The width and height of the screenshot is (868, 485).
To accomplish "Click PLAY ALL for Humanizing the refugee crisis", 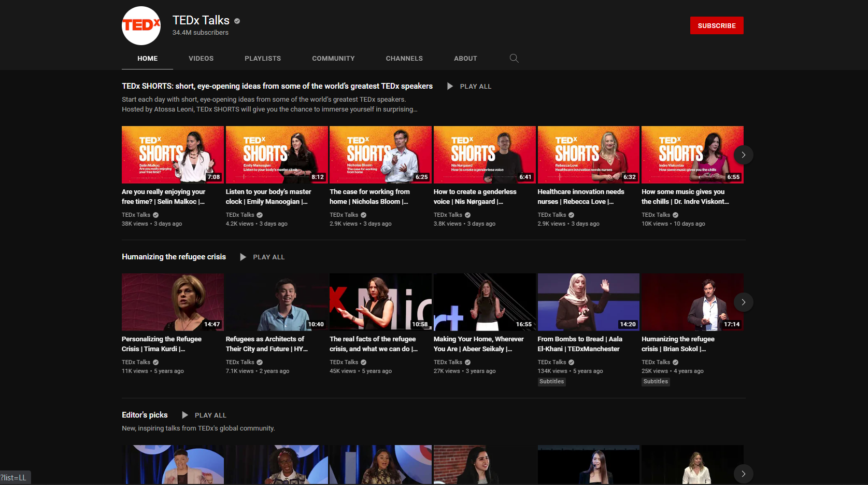I will 268,257.
